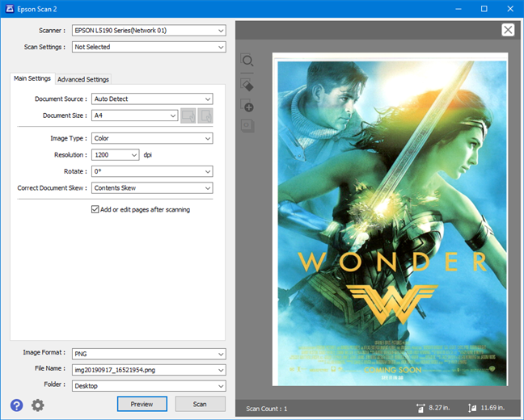Expand the Resolution dropdown set to 1200
Screen dimensions: 524x420
coord(115,154)
